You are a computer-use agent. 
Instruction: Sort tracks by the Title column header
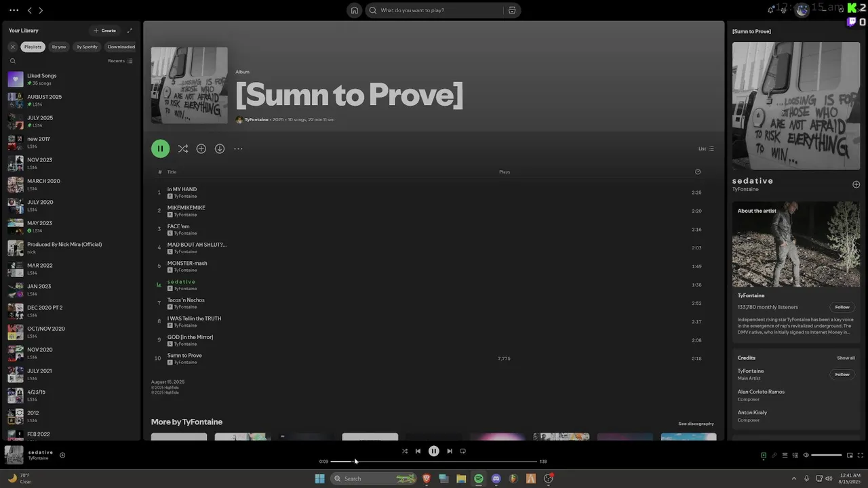coord(172,172)
